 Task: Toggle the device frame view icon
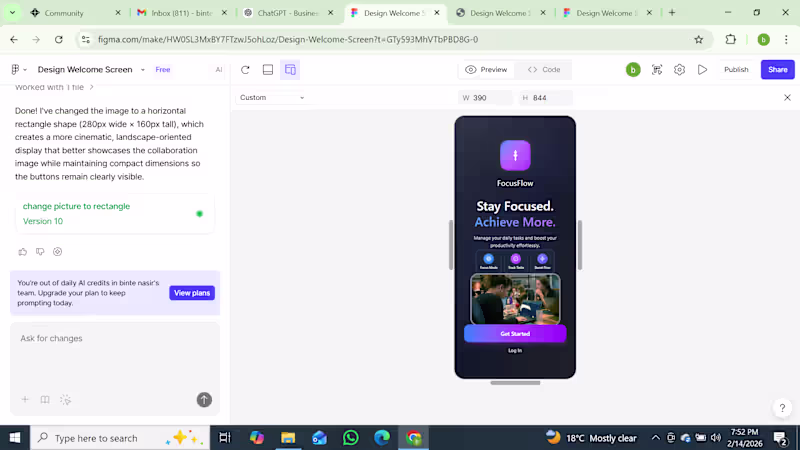click(x=290, y=70)
